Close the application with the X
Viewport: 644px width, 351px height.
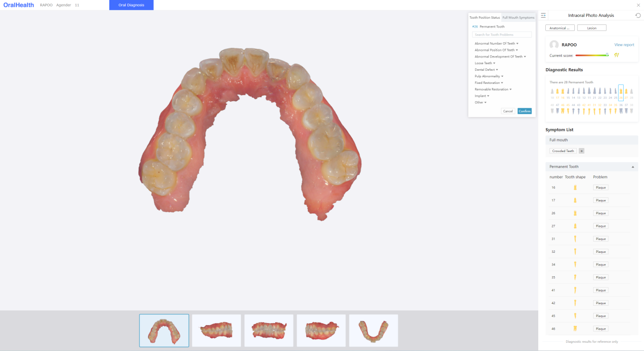pyautogui.click(x=638, y=5)
